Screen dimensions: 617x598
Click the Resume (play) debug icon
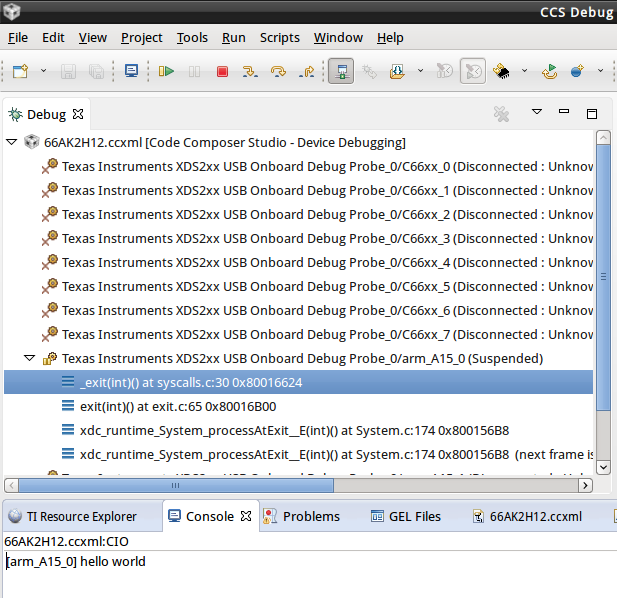tap(166, 71)
